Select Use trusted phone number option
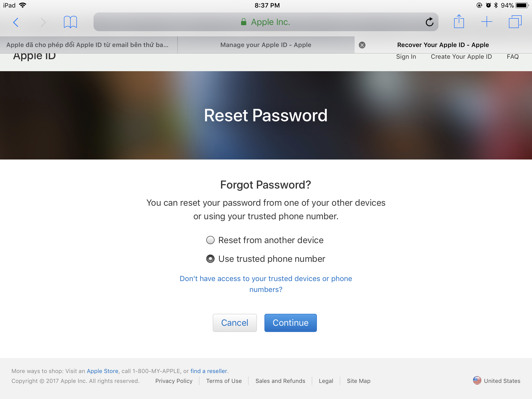 pos(210,259)
